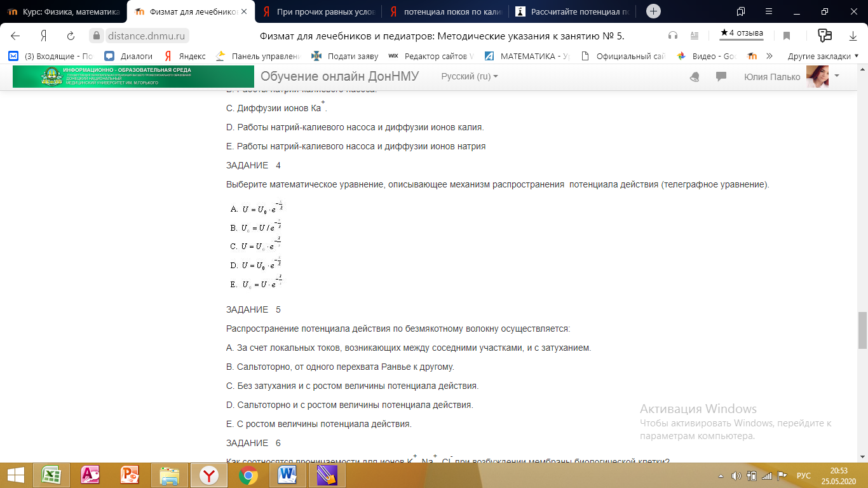
Task: Close the Физмат для лечебников tab
Action: point(245,11)
